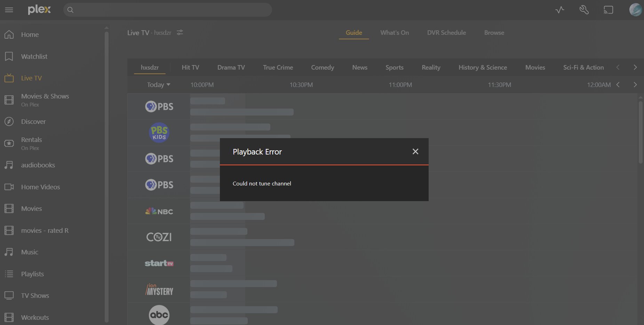644x325 pixels.
Task: Show next channel categories with right chevron
Action: (x=635, y=67)
